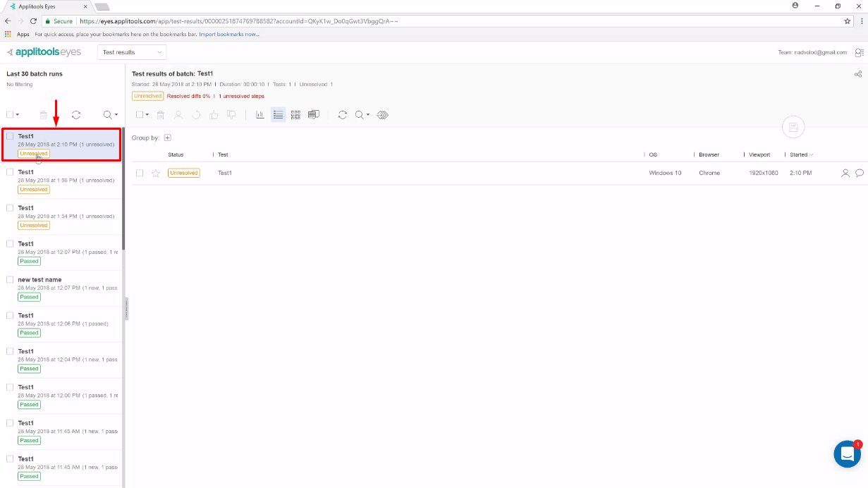Click the assignee person icon on the Test1 row
This screenshot has height=488, width=868.
click(x=845, y=173)
